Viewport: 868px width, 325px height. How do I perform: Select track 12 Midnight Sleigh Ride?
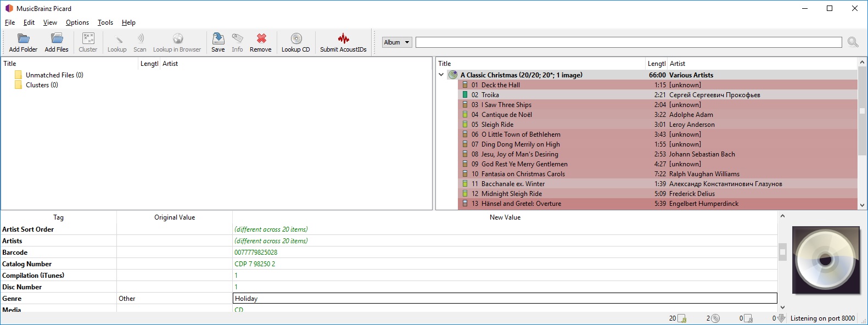click(658, 193)
